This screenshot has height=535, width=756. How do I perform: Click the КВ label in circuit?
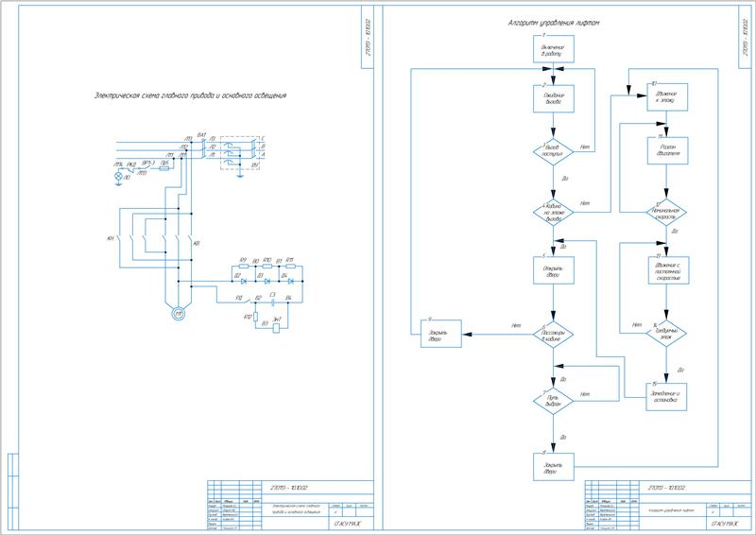(x=197, y=244)
